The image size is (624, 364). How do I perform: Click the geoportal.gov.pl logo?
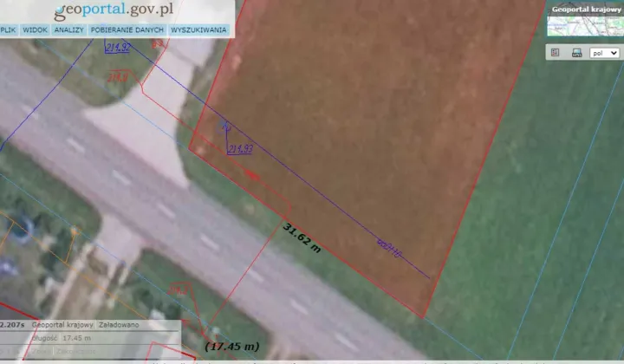click(x=114, y=10)
